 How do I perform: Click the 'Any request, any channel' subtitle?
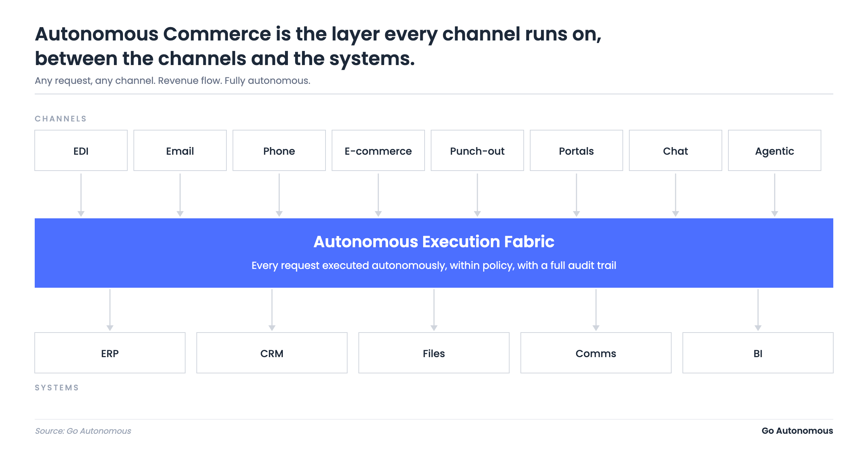(173, 81)
